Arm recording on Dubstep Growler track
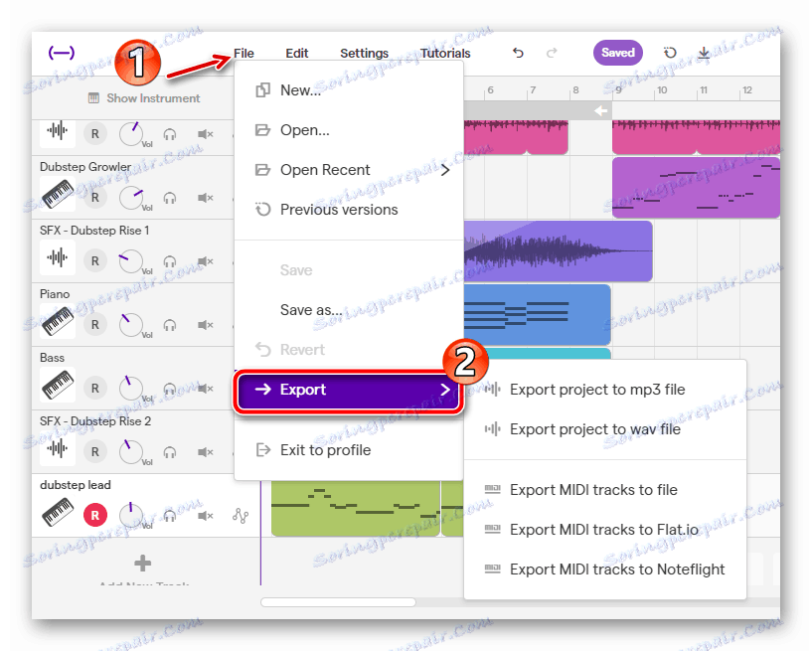 tap(94, 198)
